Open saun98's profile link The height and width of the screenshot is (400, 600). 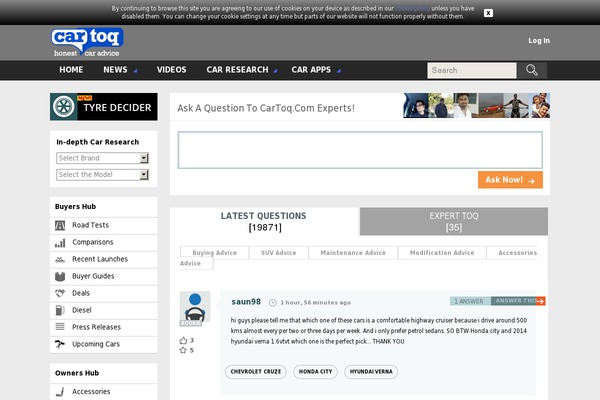tap(246, 302)
